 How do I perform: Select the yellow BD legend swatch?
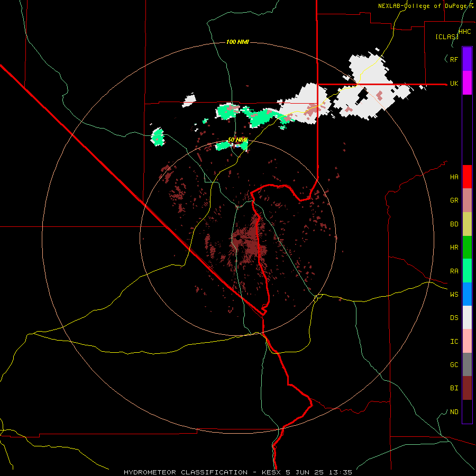point(467,224)
